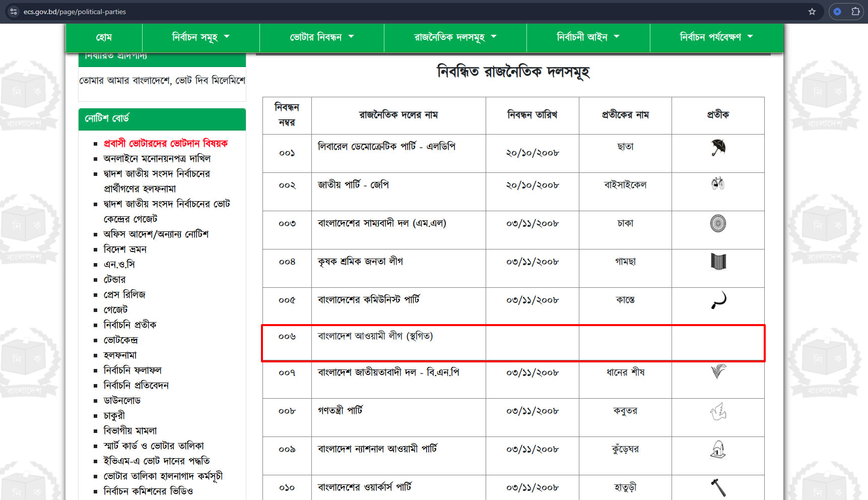Open দ্বাদশ জাতীয় সংসদ নির্বাচনের ভোট কেন্দ্রের গেজেট link
868x500 pixels.
pos(167,211)
